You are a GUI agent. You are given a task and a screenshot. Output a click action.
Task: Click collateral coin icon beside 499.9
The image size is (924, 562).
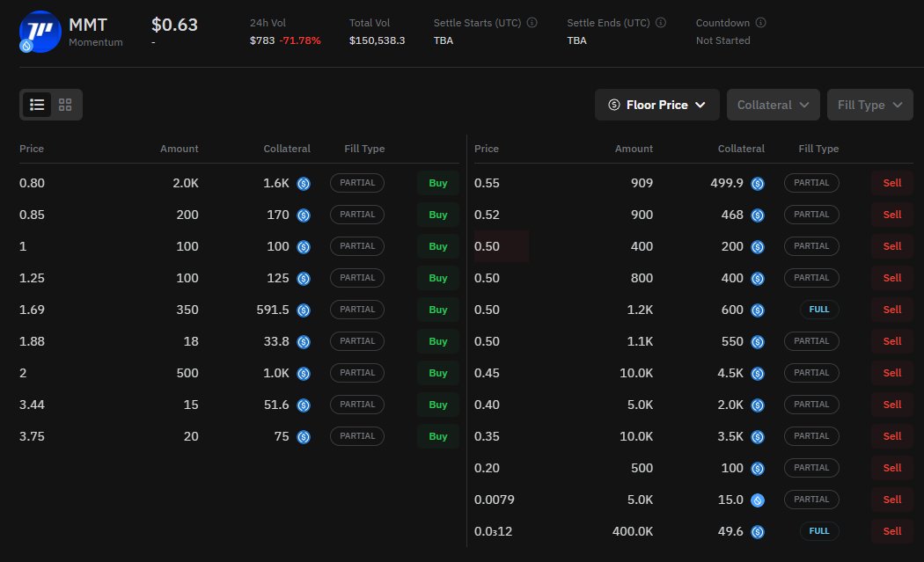click(x=758, y=184)
